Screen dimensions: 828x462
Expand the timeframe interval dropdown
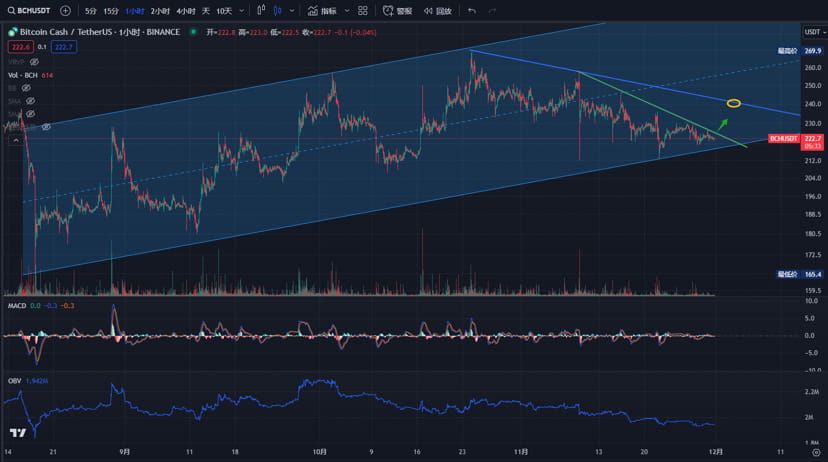pos(242,11)
